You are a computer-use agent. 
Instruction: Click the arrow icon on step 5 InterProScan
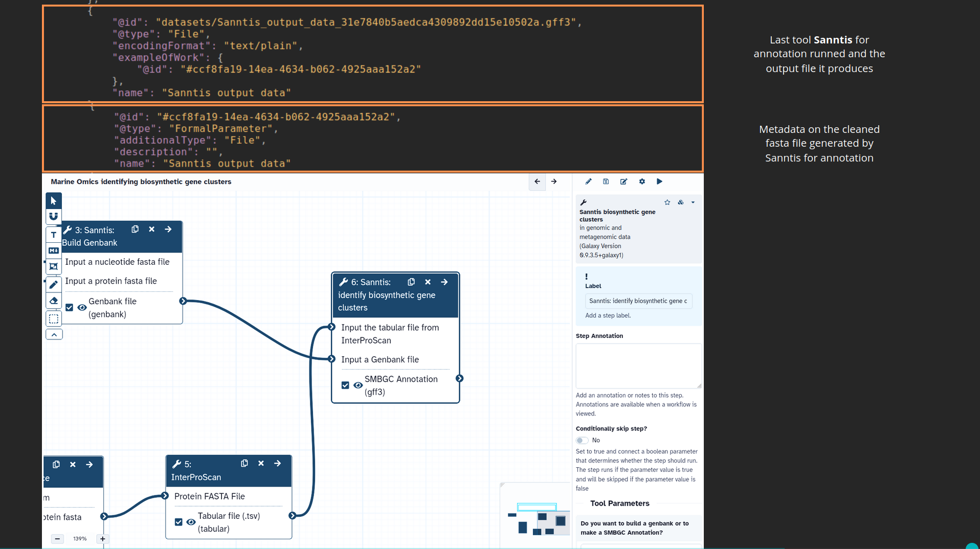278,464
